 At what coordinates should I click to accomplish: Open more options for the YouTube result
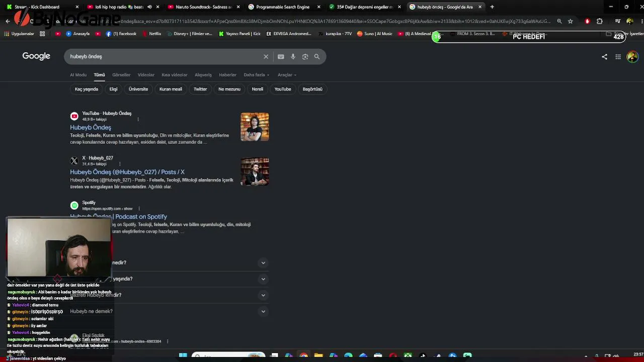tap(138, 120)
